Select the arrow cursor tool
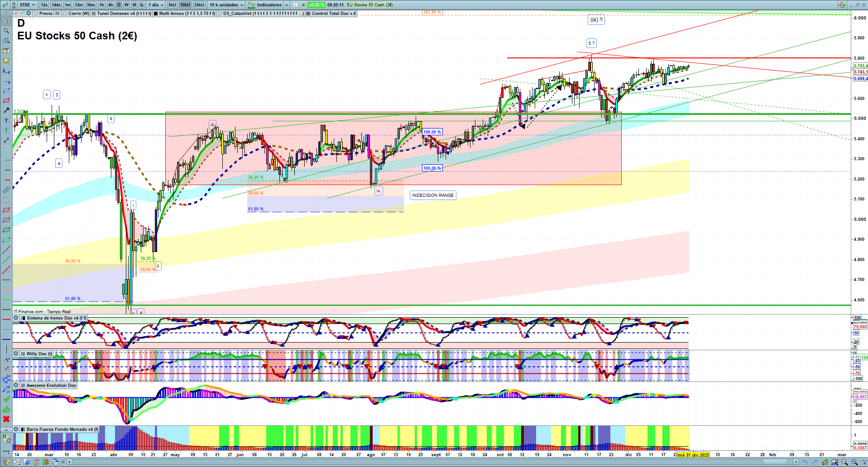Screen dimensions: 868x467 coord(6,21)
